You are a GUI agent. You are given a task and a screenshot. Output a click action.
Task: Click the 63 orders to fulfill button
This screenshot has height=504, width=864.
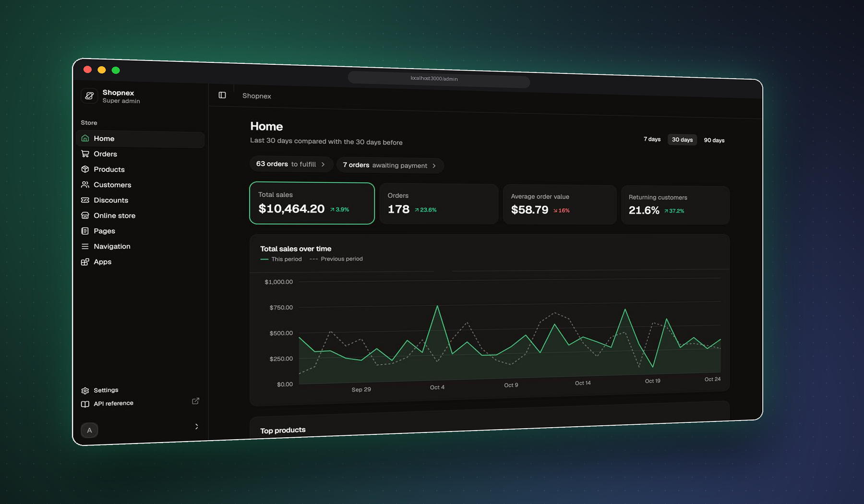coord(291,164)
